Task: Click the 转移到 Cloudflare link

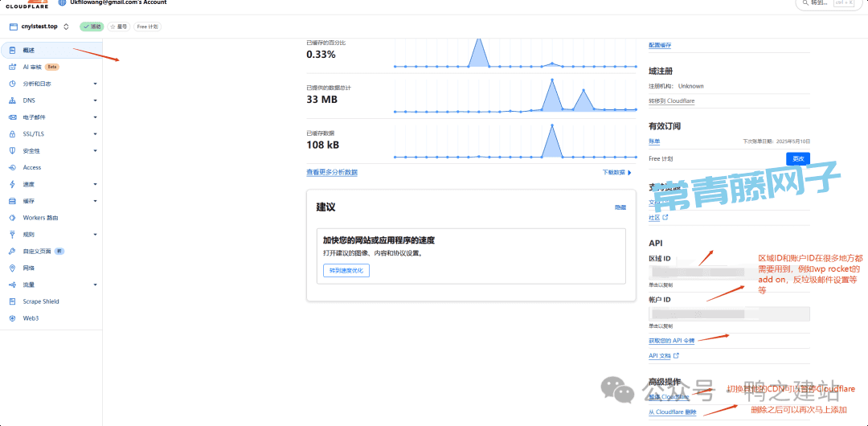Action: 671,101
